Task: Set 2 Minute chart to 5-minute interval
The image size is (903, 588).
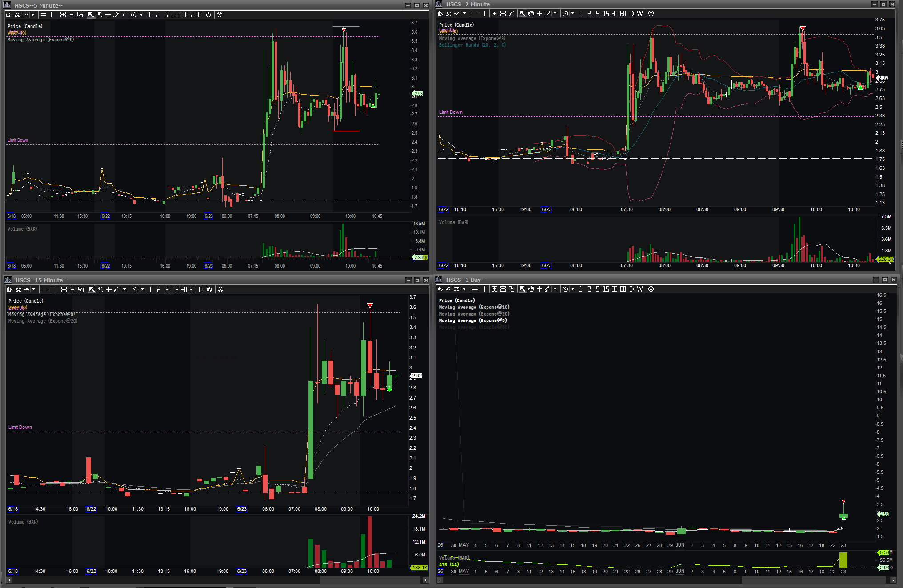Action: pos(598,13)
